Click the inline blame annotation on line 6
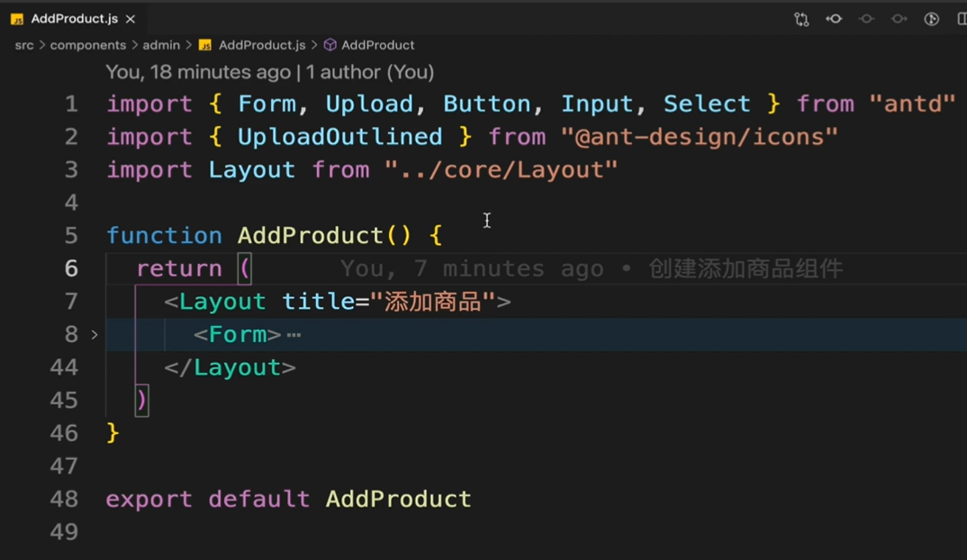 click(592, 269)
